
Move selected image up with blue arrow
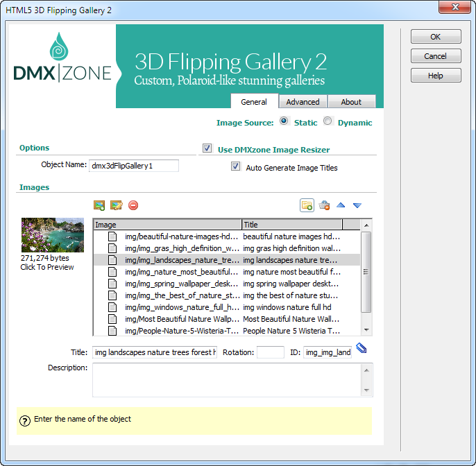pyautogui.click(x=341, y=205)
